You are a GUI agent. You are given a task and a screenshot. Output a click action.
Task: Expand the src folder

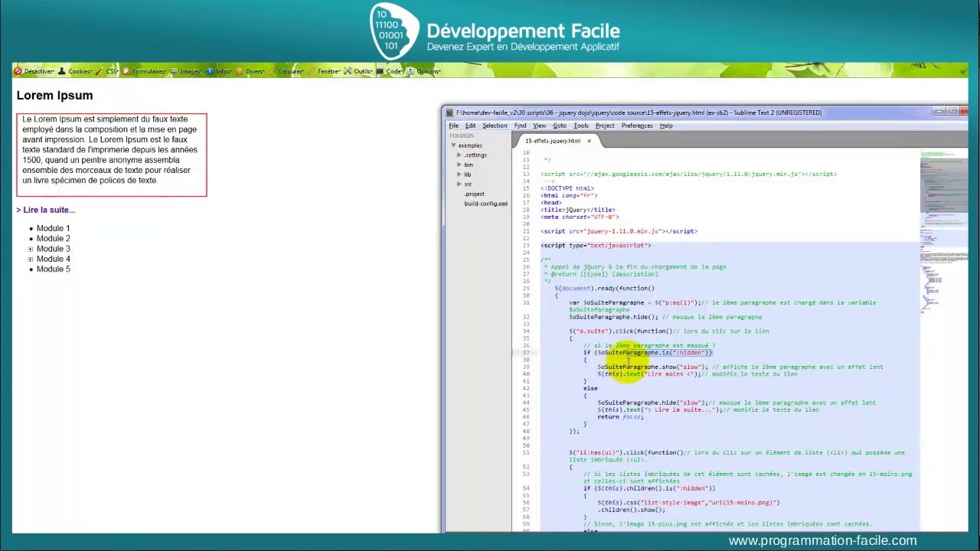pos(459,184)
